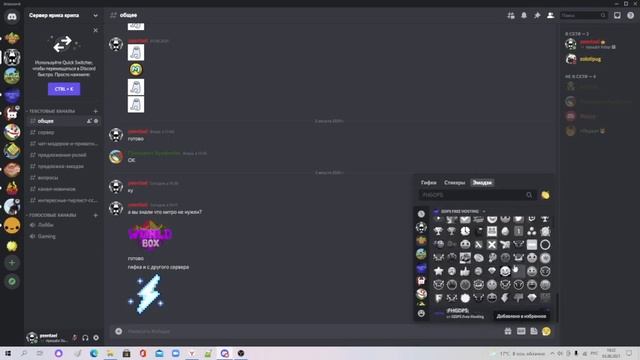Open the Threads icon in channel header
640x360 pixels.
click(x=511, y=16)
